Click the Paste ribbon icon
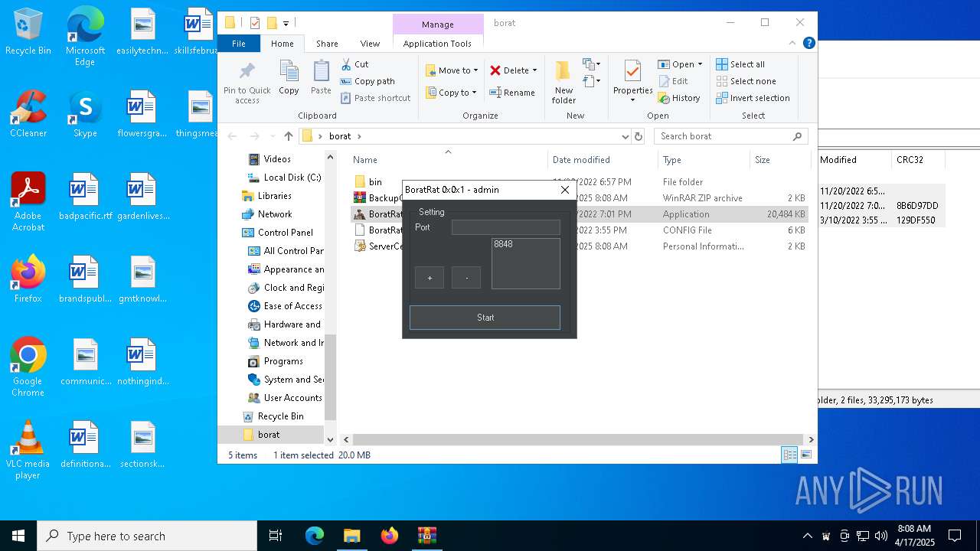980x551 pixels. coord(321,78)
